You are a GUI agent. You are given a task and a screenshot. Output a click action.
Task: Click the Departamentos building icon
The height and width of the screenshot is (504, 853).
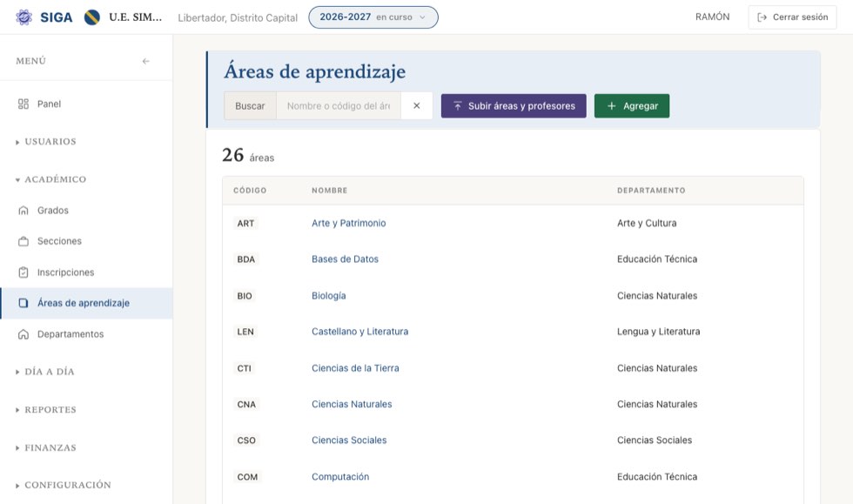(24, 334)
